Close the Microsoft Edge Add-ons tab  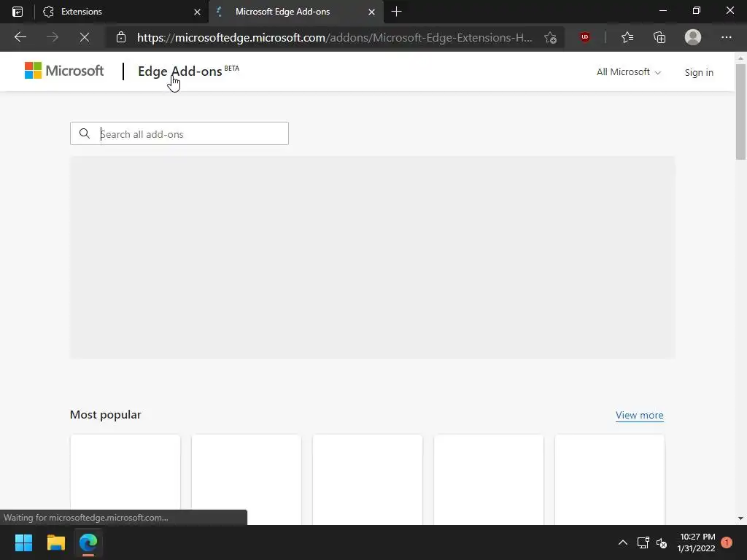371,12
